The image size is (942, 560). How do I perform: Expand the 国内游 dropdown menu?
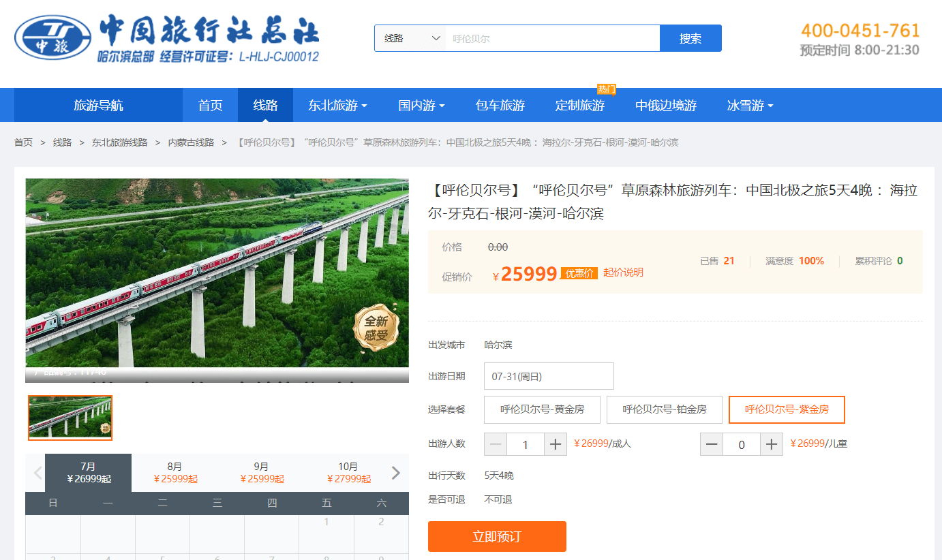click(x=421, y=106)
